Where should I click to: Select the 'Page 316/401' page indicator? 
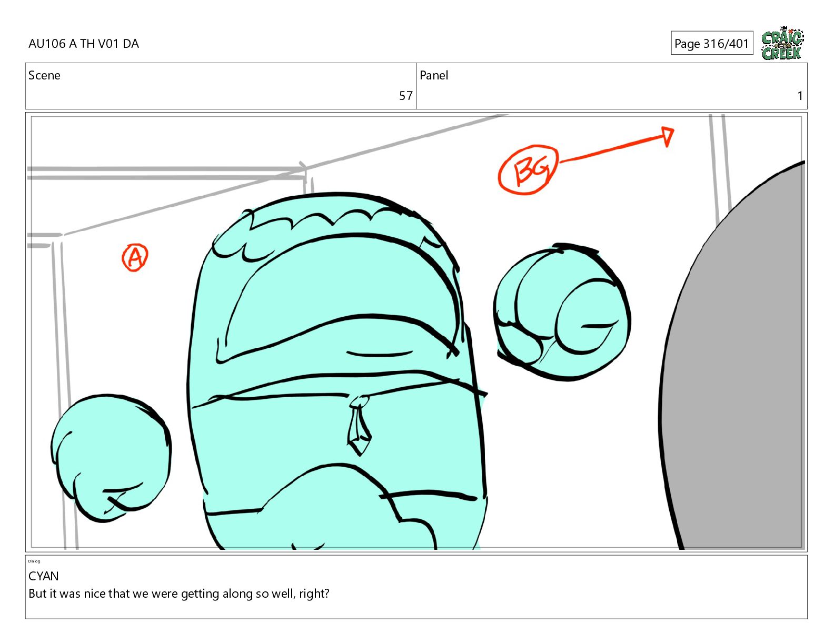coord(712,43)
